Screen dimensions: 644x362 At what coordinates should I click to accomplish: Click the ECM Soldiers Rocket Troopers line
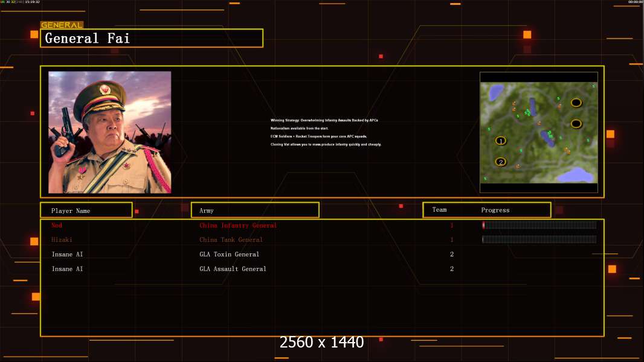point(318,136)
